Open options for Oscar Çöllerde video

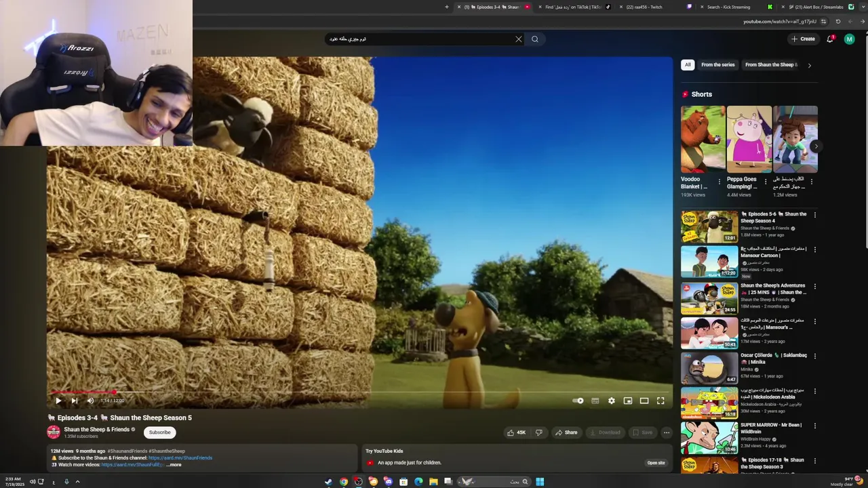coord(815,356)
